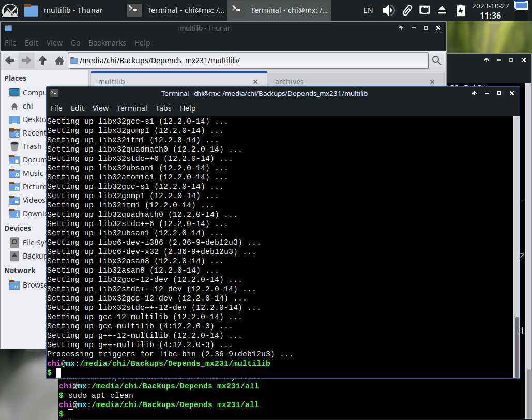Open the terminal Tabs menu

pyautogui.click(x=163, y=108)
